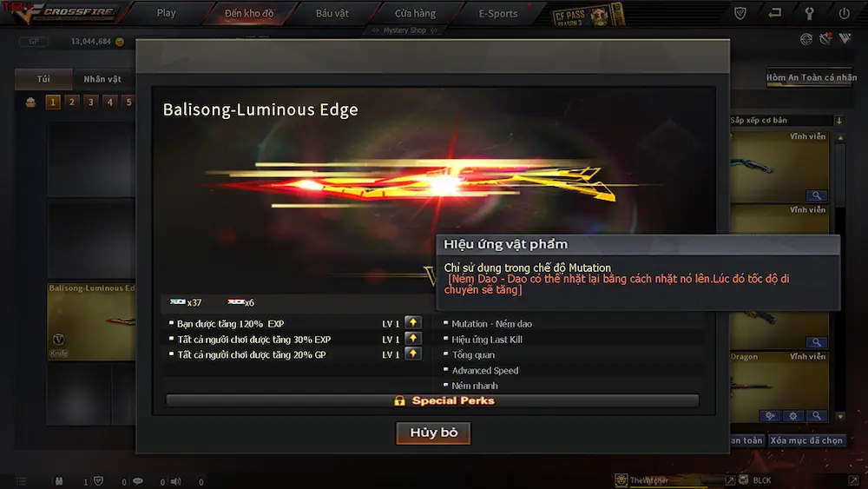
Task: Switch to the Nhân vật tab
Action: tap(102, 79)
